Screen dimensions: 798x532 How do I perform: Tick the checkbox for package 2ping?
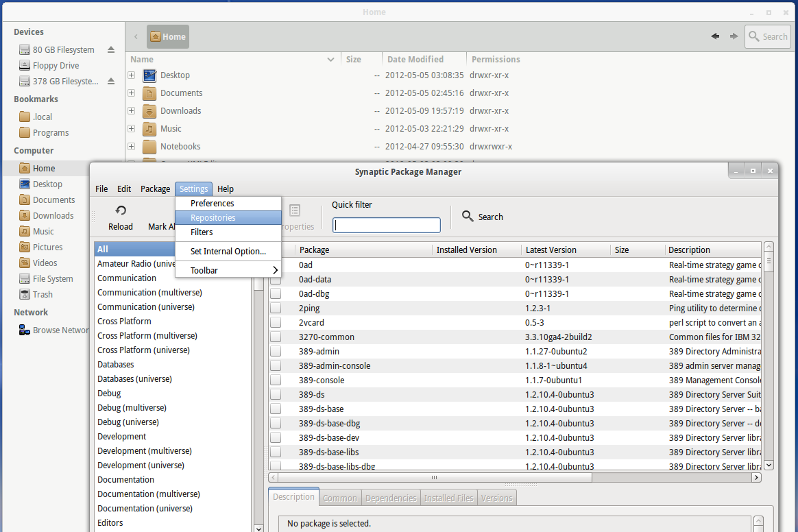pos(276,308)
